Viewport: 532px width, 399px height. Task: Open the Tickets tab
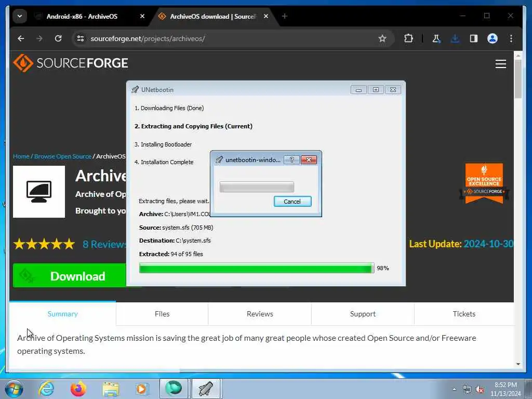[x=464, y=314]
